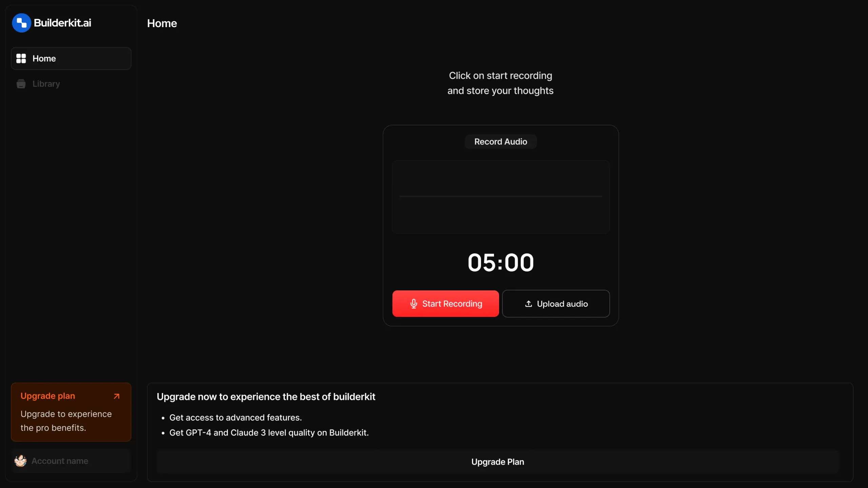The image size is (868, 488).
Task: Click 'and store your thoughts' text
Action: point(500,90)
